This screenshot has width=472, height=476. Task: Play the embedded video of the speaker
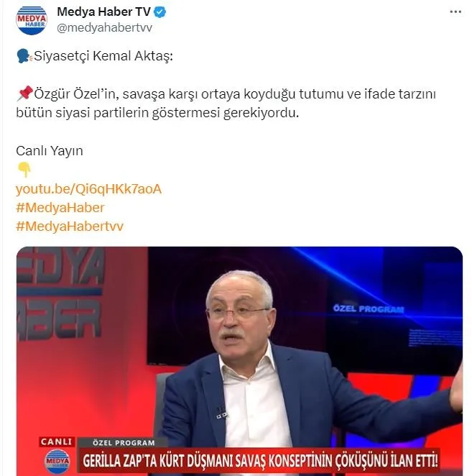pos(239,361)
